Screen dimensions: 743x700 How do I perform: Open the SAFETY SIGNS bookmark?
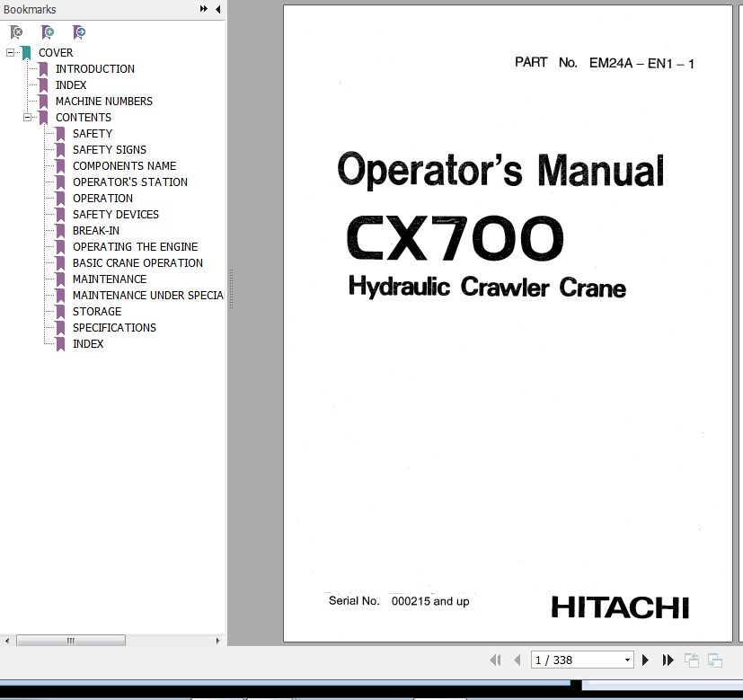(109, 150)
